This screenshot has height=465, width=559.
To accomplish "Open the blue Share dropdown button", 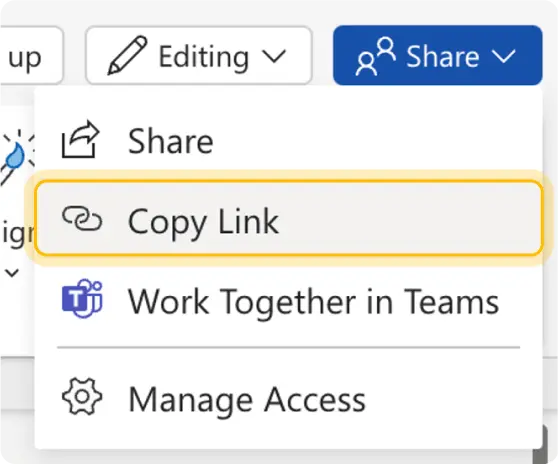I will pos(437,55).
